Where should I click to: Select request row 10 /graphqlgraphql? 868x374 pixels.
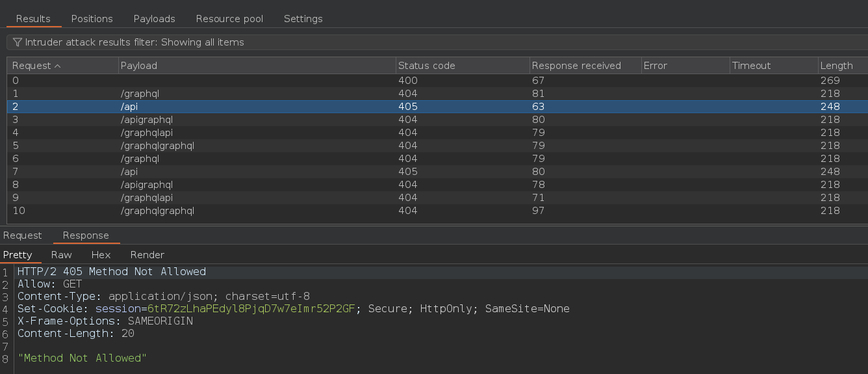tap(437, 211)
